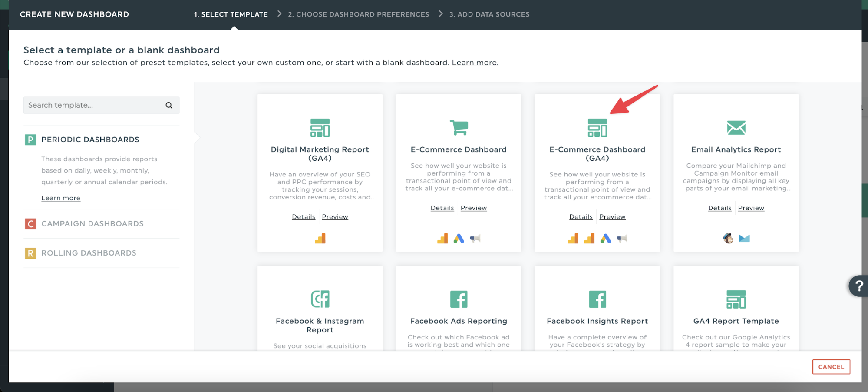Screen dimensions: 868x392
Task: Click the Email Analytics Report envelope icon
Action: coord(736,128)
